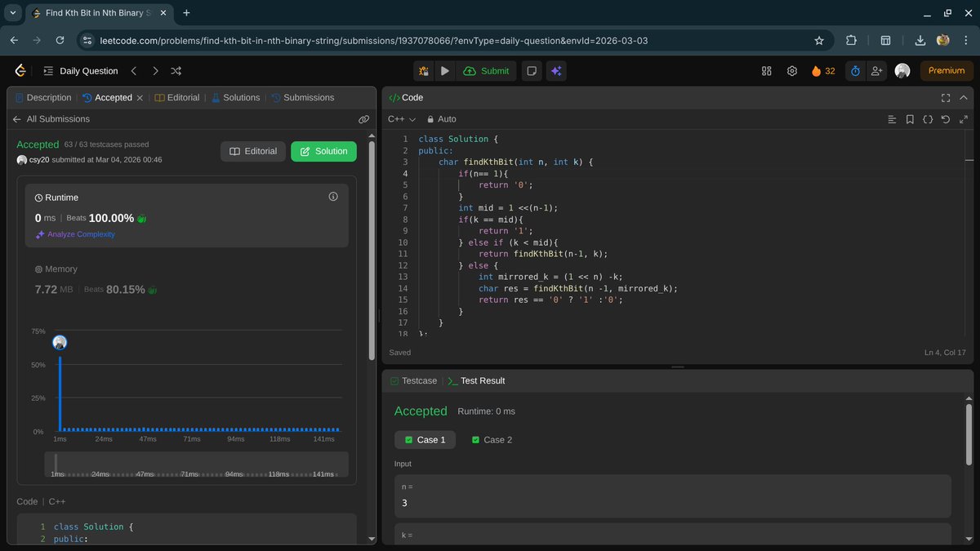Reset code to default icon

point(946,119)
